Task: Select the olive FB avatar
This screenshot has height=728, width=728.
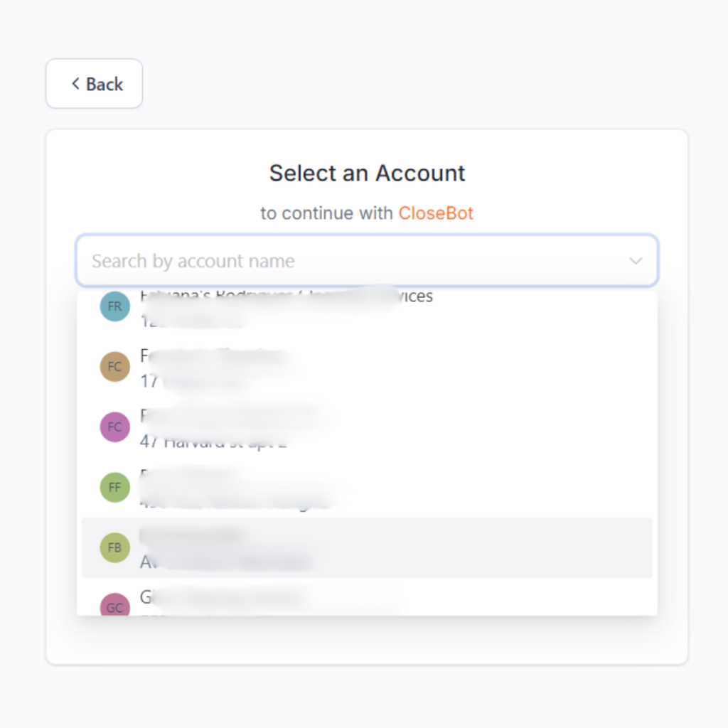Action: (x=114, y=548)
